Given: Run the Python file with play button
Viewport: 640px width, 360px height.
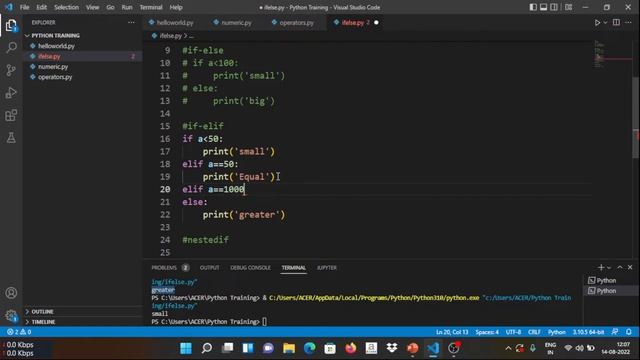Looking at the screenshot, I should (597, 22).
